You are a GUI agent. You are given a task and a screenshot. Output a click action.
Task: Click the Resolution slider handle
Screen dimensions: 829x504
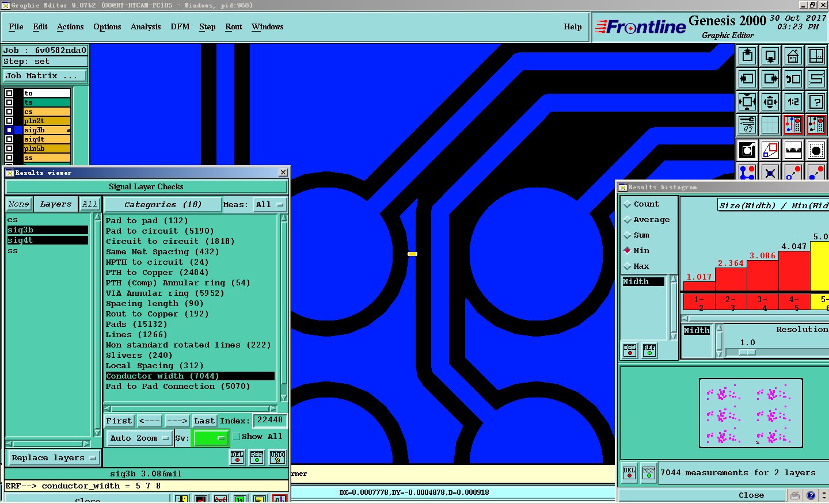[x=747, y=352]
